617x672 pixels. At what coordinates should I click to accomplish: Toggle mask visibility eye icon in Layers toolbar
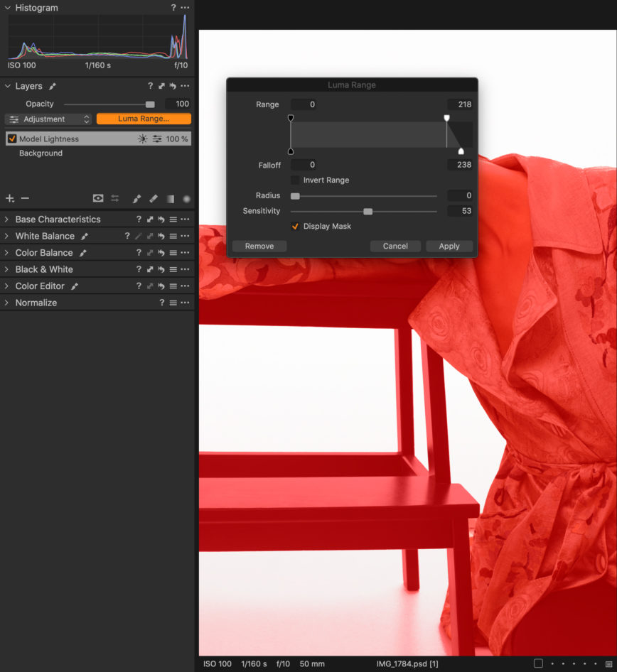pos(98,198)
